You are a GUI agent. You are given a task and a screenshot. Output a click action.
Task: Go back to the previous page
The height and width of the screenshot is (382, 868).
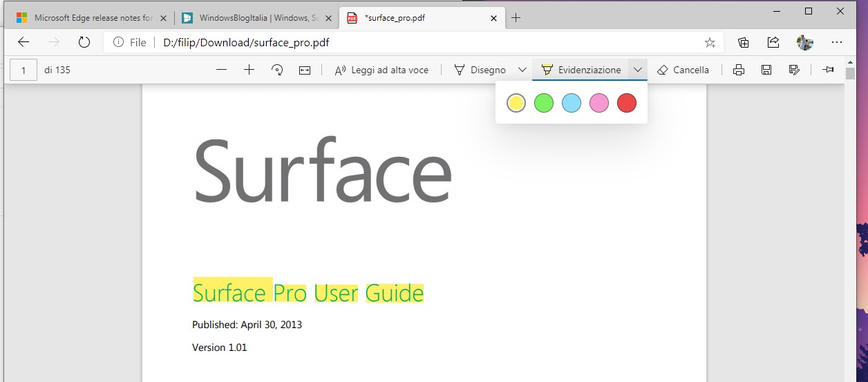click(23, 42)
